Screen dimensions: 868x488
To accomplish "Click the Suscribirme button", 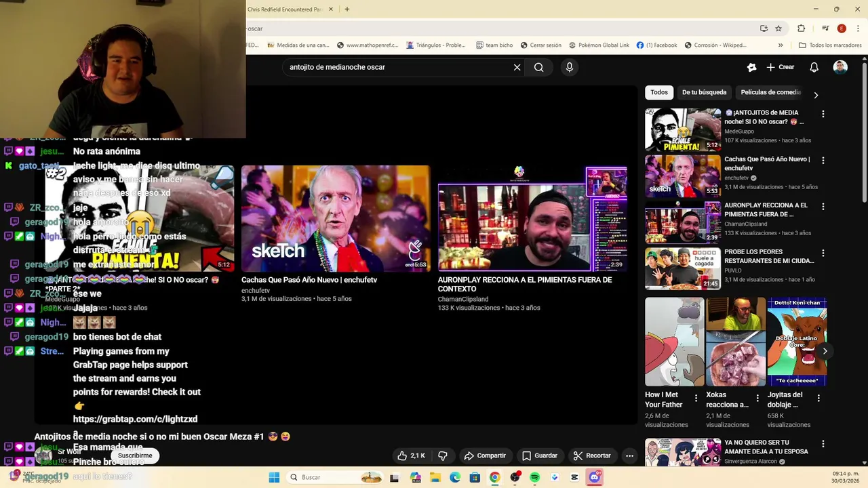I will click(x=135, y=455).
